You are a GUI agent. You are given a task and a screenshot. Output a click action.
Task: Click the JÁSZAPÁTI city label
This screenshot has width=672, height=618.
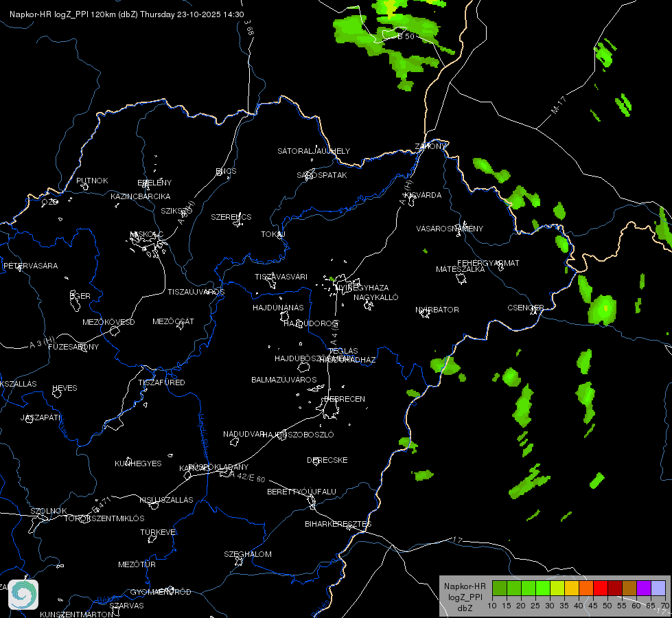click(x=40, y=417)
